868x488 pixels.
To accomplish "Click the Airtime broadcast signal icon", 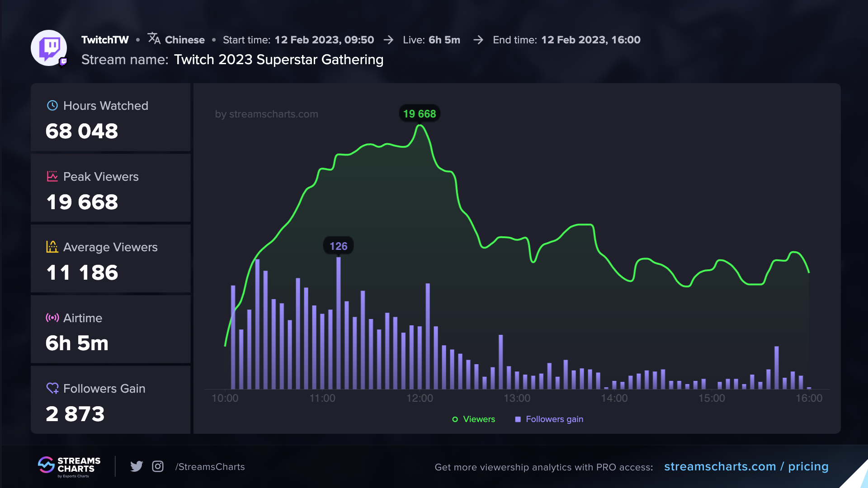I will pos(52,317).
